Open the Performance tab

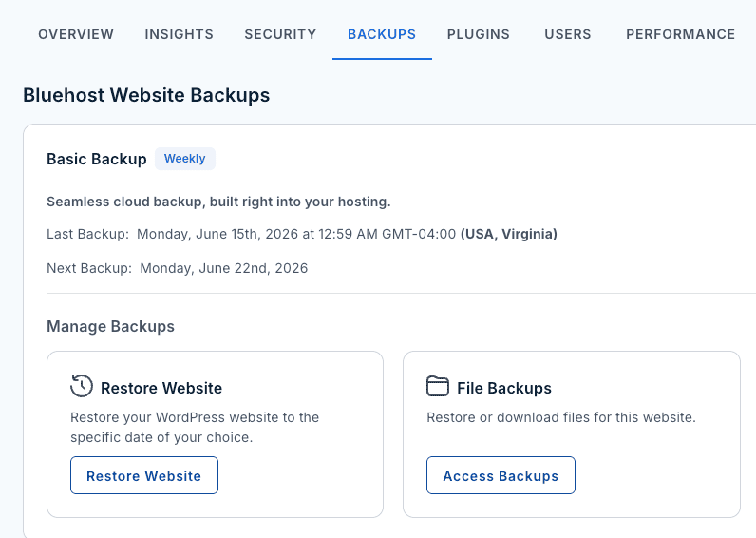[x=681, y=34]
